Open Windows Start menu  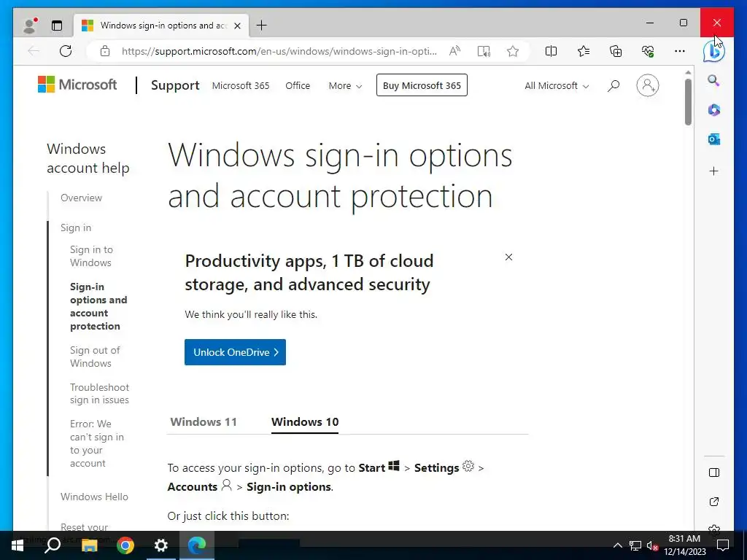click(x=18, y=545)
